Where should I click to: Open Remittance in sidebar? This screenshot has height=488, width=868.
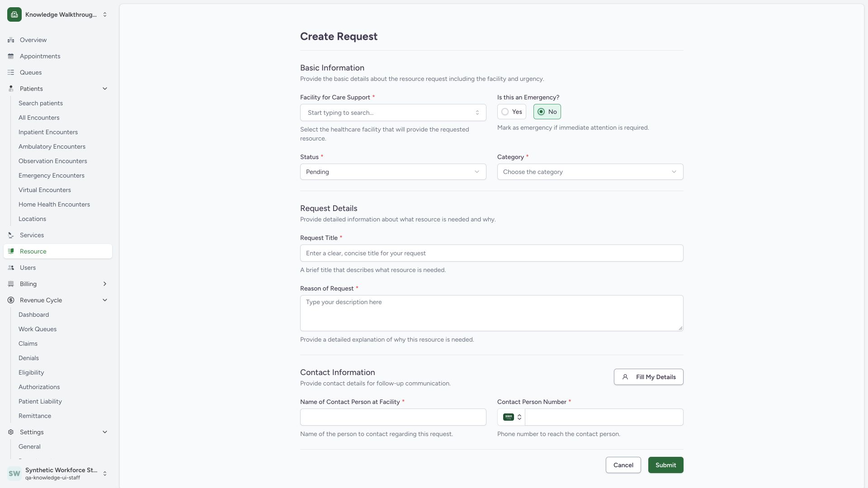pyautogui.click(x=35, y=416)
